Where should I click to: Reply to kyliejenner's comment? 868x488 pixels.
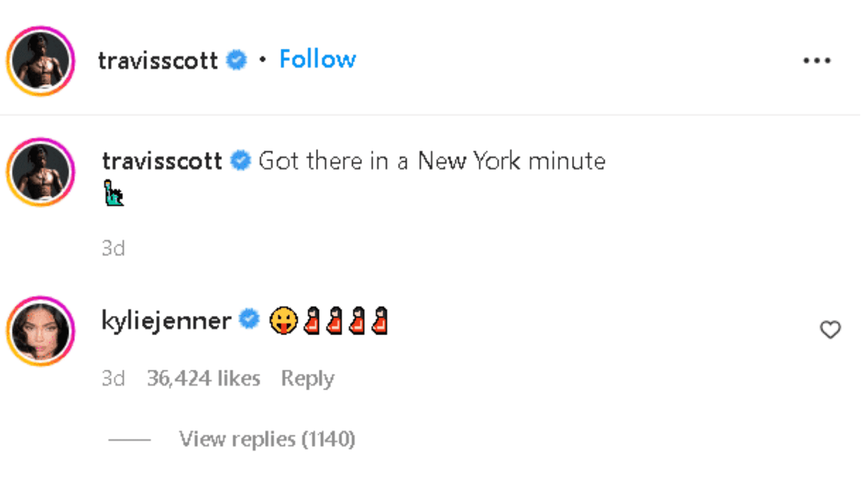307,378
